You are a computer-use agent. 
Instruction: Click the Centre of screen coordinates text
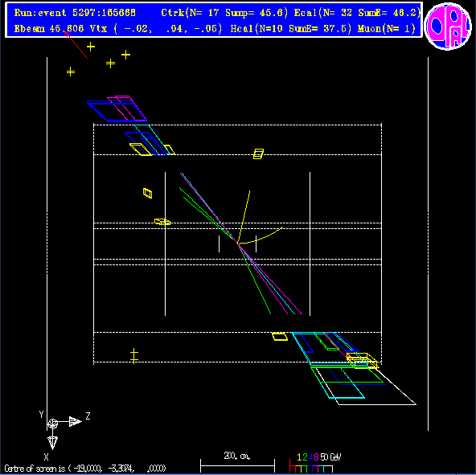tap(84, 469)
